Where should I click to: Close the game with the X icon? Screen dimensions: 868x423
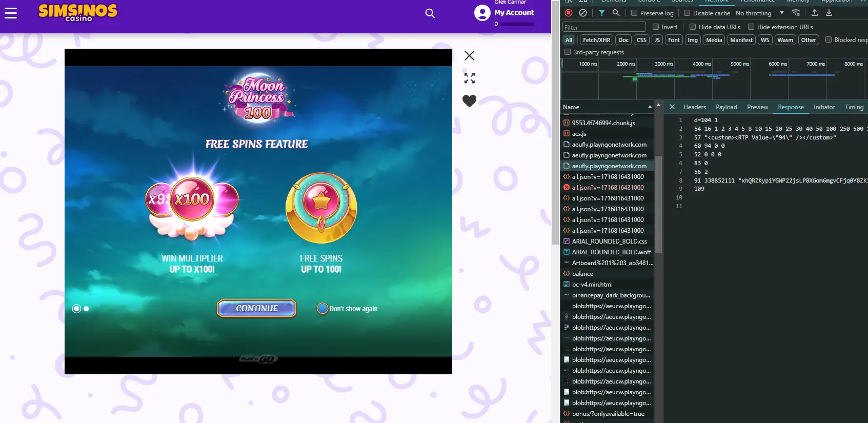pos(469,55)
